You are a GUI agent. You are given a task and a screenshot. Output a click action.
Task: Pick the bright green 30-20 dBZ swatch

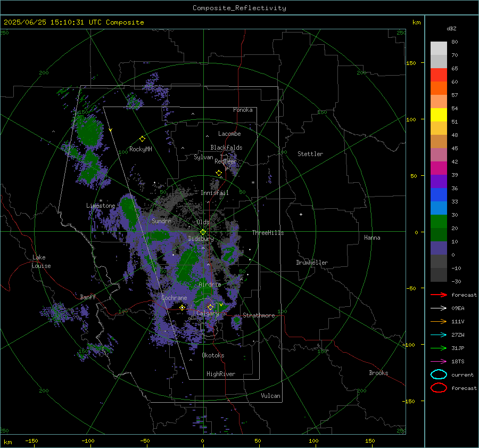pos(439,222)
